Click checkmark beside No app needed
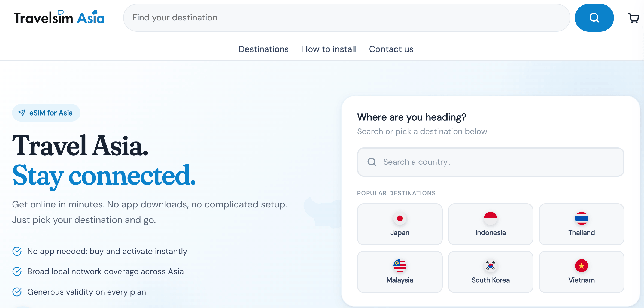 pyautogui.click(x=17, y=251)
